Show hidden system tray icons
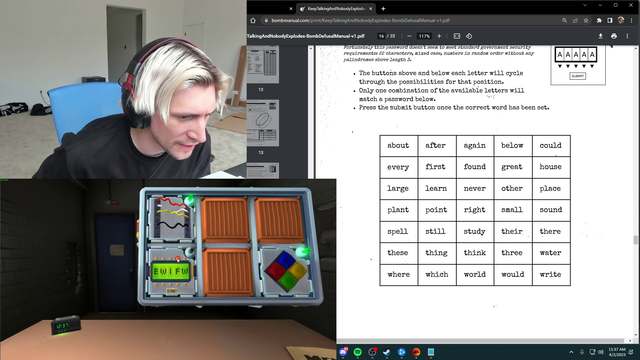Screen dimensions: 640x360 click(x=571, y=352)
